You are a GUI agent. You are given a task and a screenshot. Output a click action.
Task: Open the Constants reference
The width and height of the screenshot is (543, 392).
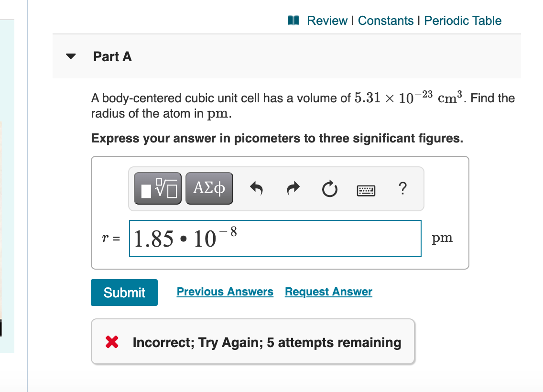(386, 21)
